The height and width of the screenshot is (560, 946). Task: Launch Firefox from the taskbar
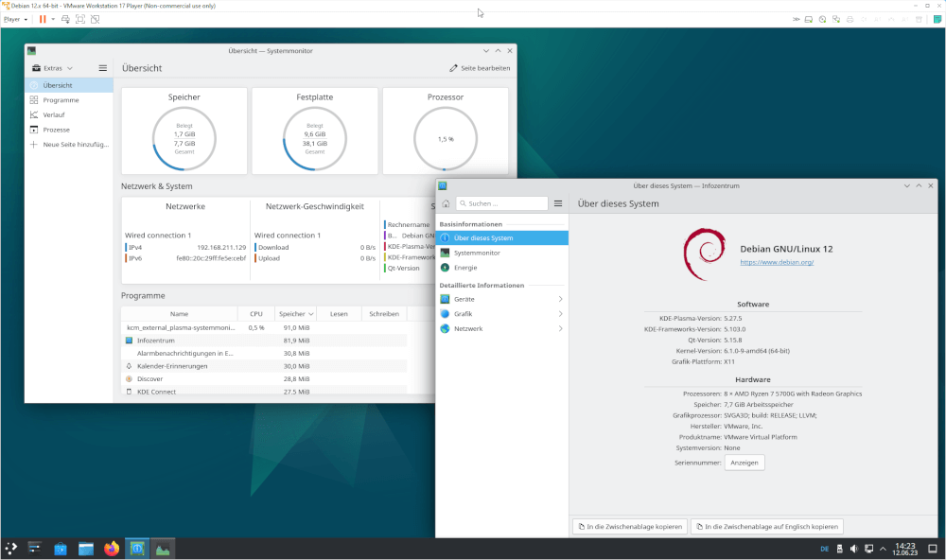pos(112,549)
